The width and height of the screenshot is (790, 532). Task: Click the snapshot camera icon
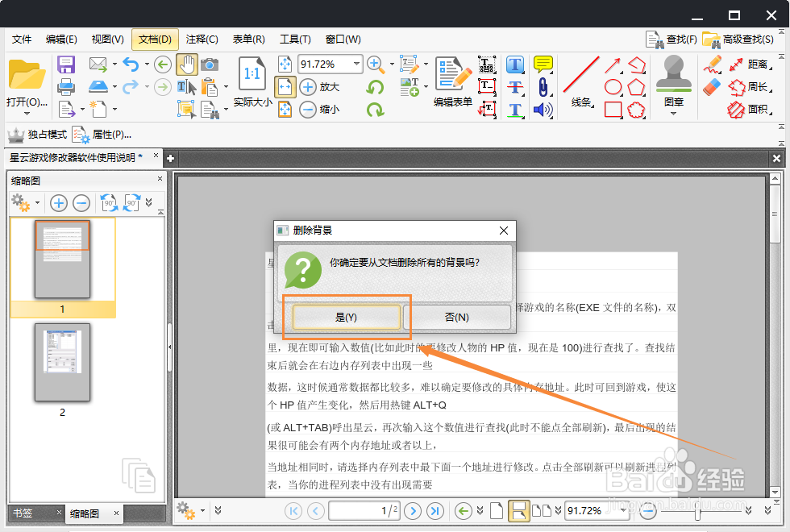(x=210, y=64)
